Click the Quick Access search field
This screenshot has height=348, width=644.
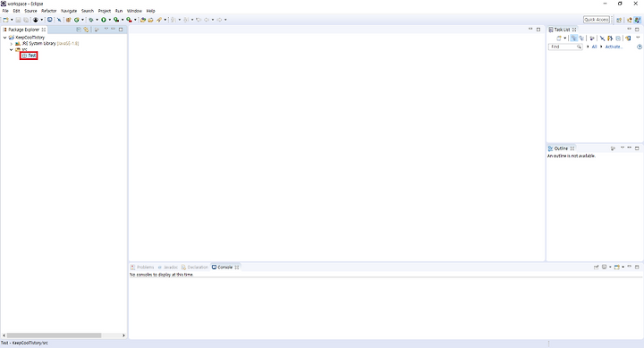[597, 20]
